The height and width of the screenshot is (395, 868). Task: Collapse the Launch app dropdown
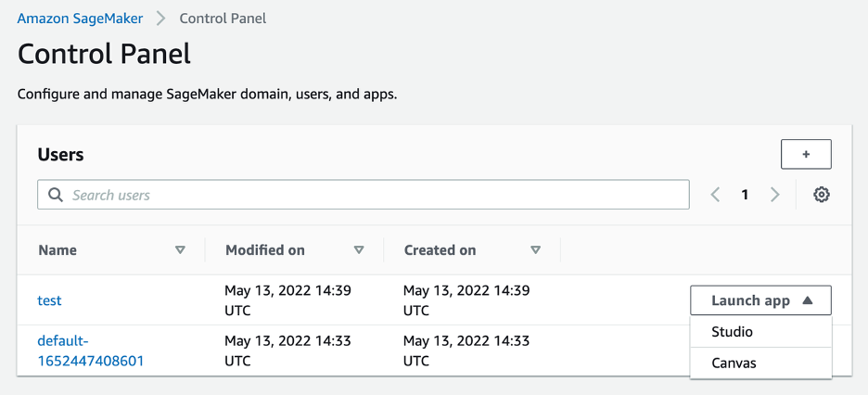[x=760, y=300]
